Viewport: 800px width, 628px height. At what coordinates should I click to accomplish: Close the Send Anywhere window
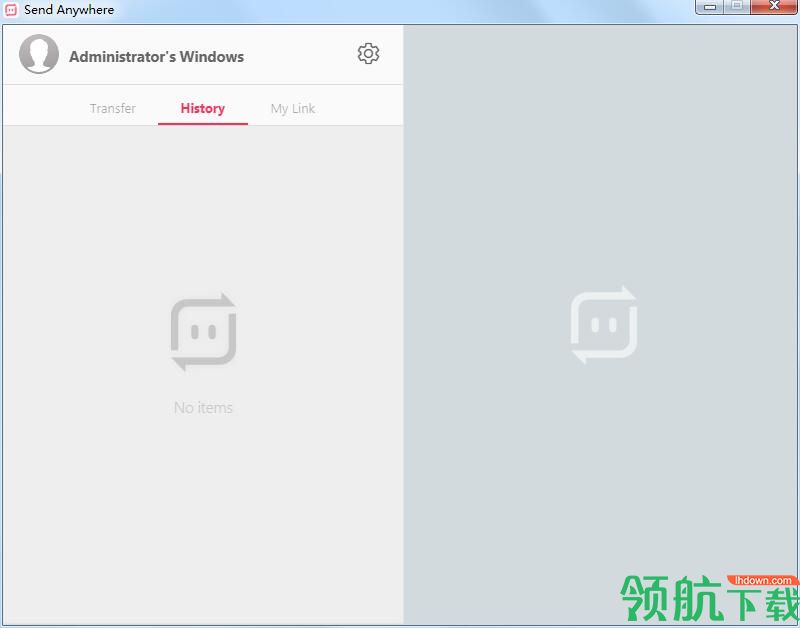click(774, 7)
